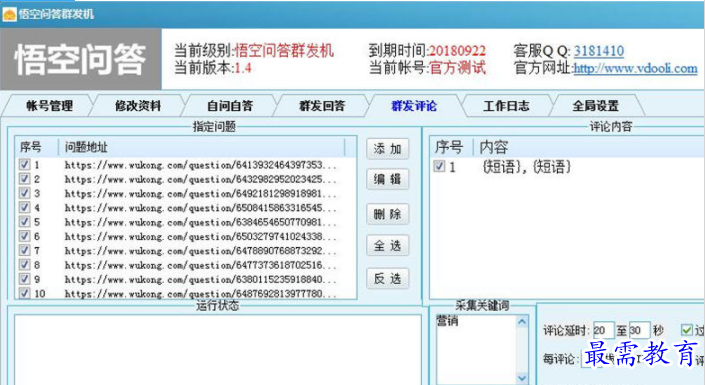Viewport: 706px width, 385px height.
Task: Select the URL ending 641393246439735
Action: click(x=200, y=165)
